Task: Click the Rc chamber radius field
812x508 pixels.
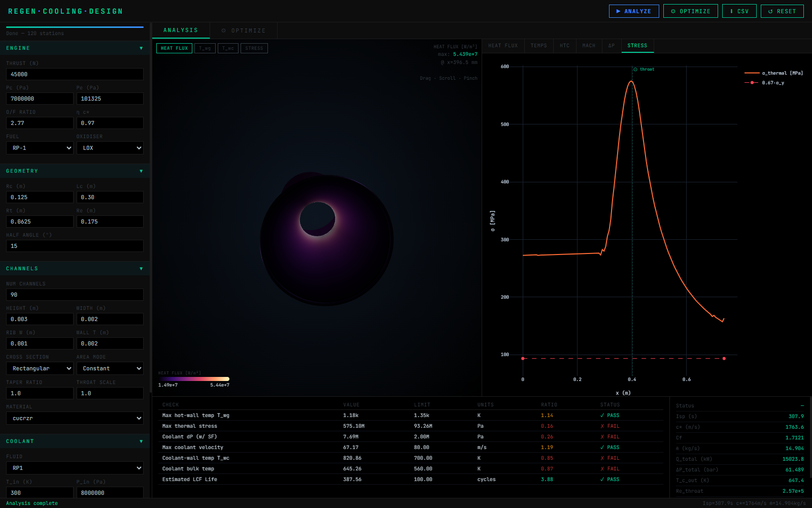Action: 40,197
